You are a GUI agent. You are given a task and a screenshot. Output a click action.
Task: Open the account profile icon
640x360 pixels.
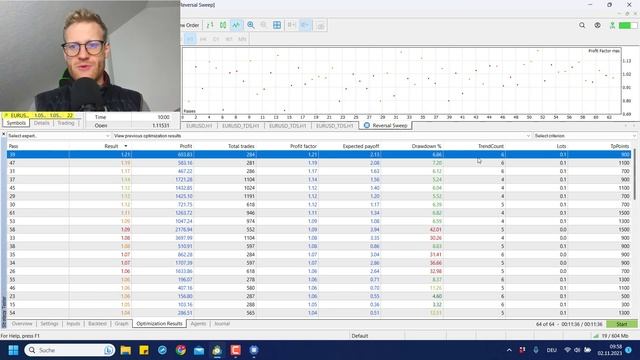coord(598,25)
